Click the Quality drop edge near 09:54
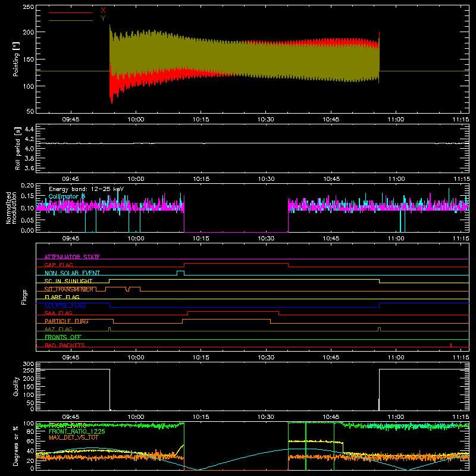The width and height of the screenshot is (476, 476). click(x=110, y=390)
